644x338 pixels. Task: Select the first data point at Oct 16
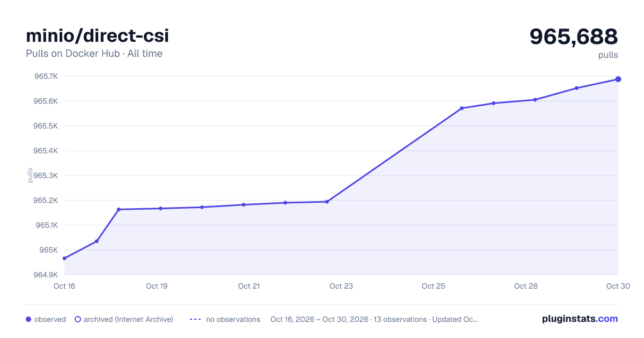click(64, 258)
